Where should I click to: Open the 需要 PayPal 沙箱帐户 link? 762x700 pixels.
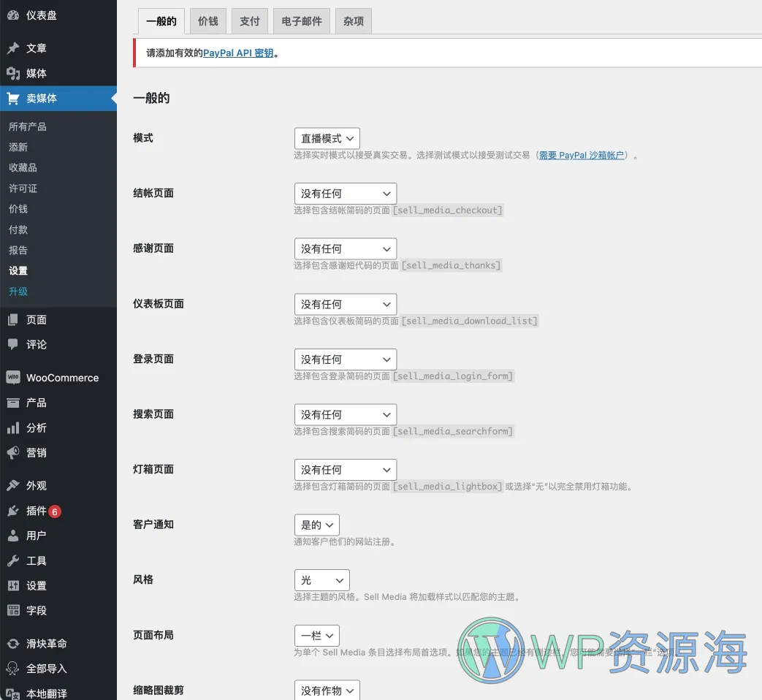582,156
